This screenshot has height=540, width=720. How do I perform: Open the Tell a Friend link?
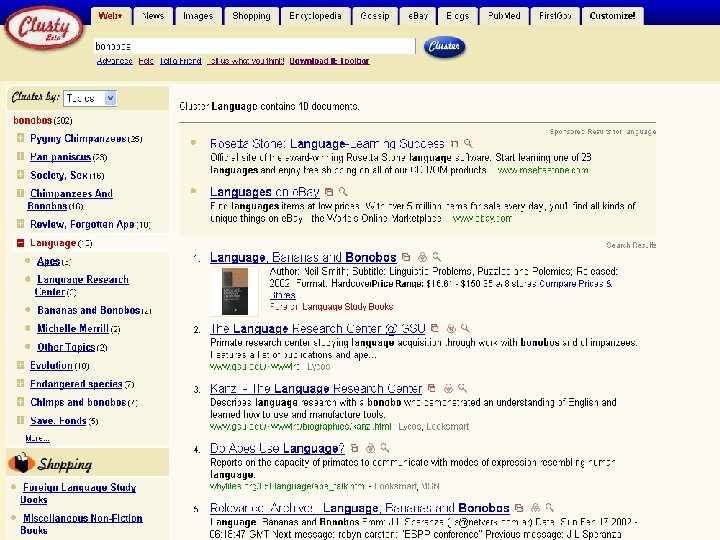pyautogui.click(x=180, y=61)
